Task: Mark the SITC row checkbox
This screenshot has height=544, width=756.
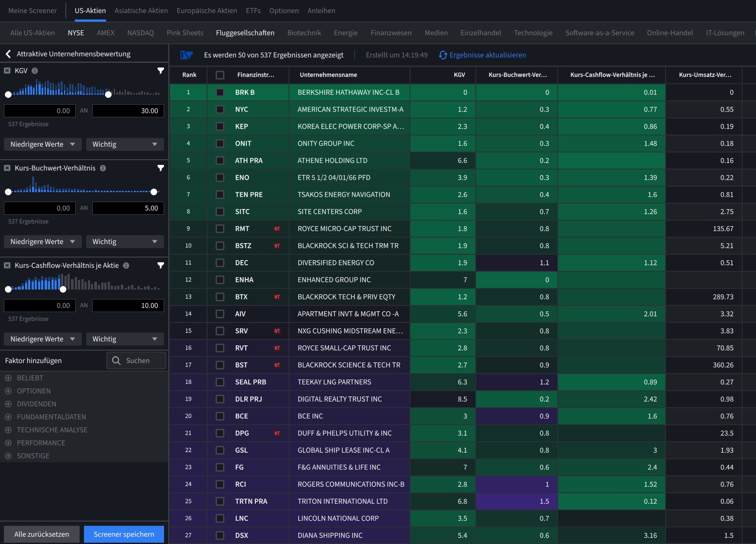Action: coord(220,212)
